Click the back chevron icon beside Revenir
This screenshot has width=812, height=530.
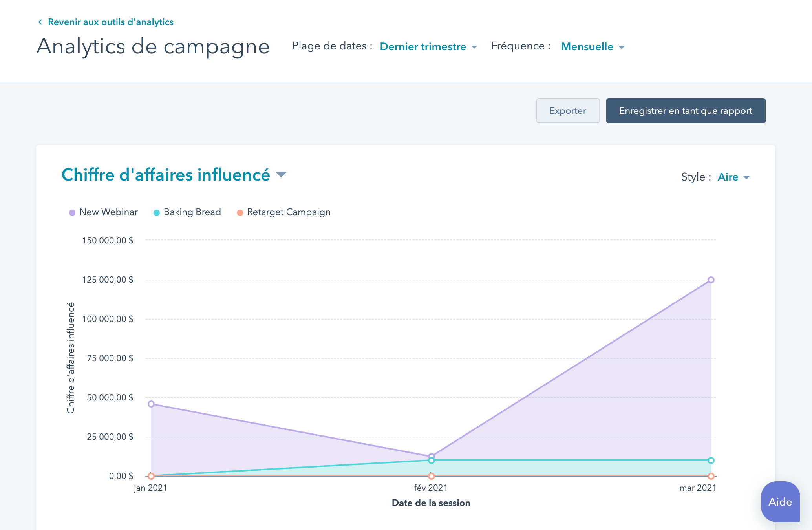pos(40,22)
